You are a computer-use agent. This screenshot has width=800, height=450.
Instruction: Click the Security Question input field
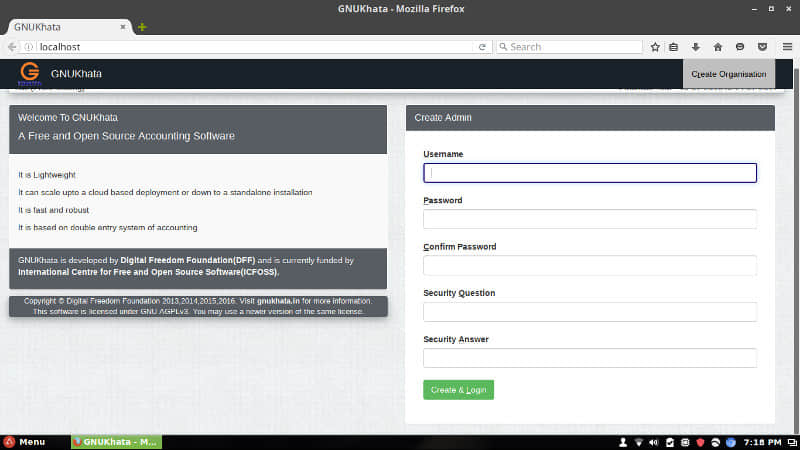coord(590,312)
